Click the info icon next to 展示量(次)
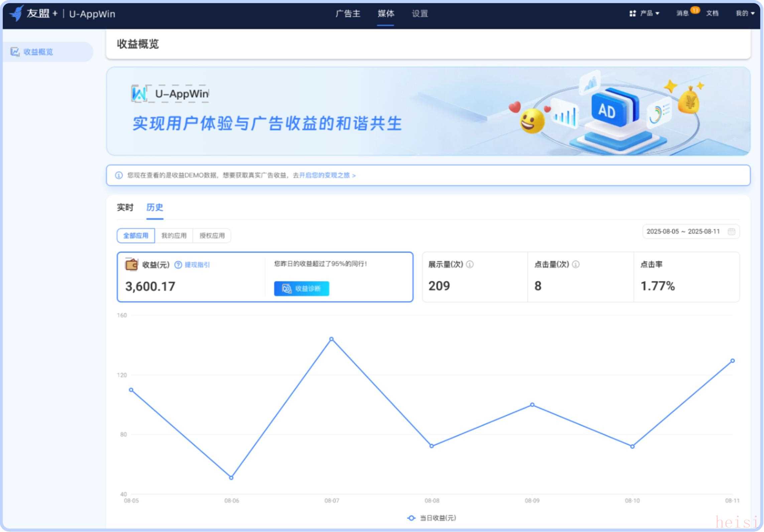 [x=470, y=265]
